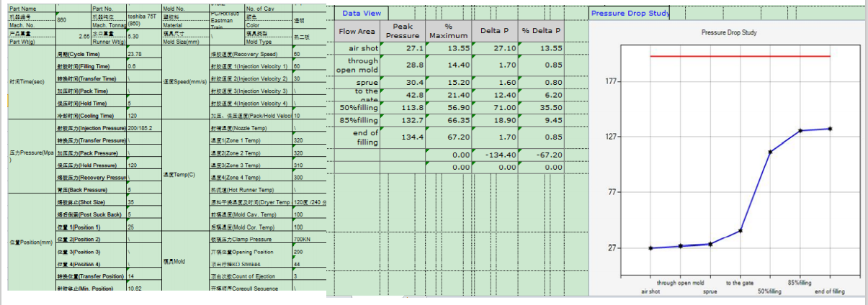This screenshot has width=868, height=305.
Task: Click the Cooling Time value 120
Action: point(143,115)
